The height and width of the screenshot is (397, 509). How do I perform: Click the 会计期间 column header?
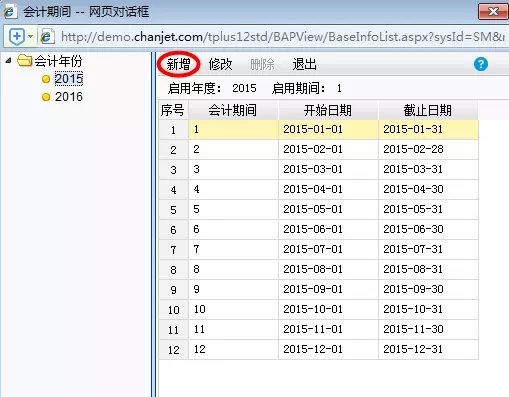[233, 110]
